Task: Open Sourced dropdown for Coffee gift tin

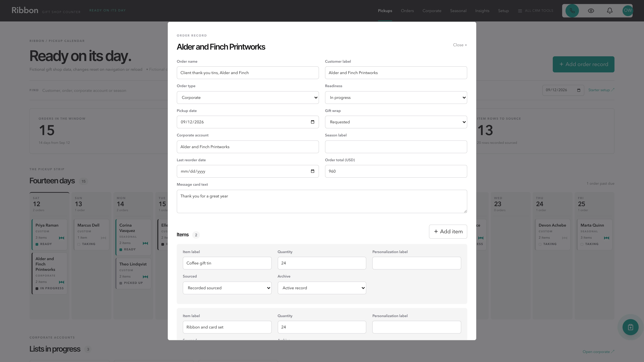Action: pos(227,288)
